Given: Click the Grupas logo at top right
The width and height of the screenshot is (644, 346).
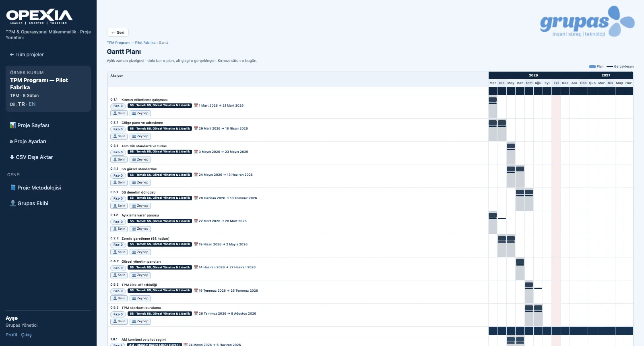Looking at the screenshot, I should click(x=587, y=21).
